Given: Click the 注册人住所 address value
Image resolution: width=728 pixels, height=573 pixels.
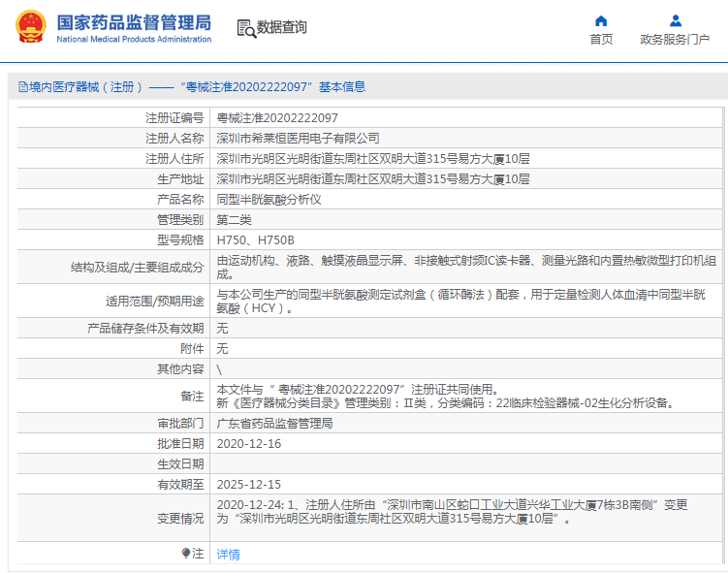Looking at the screenshot, I should click(x=373, y=159).
